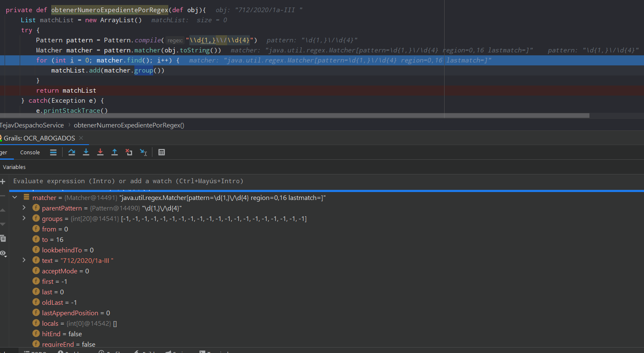Click the move watch up arrow
This screenshot has height=353, width=644.
(x=3, y=210)
